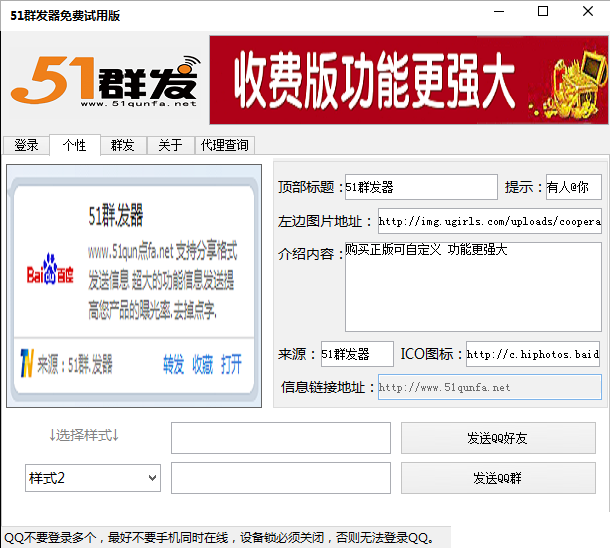Image resolution: width=610 pixels, height=548 pixels.
Task: Open the 关于 tab
Action: (x=170, y=145)
